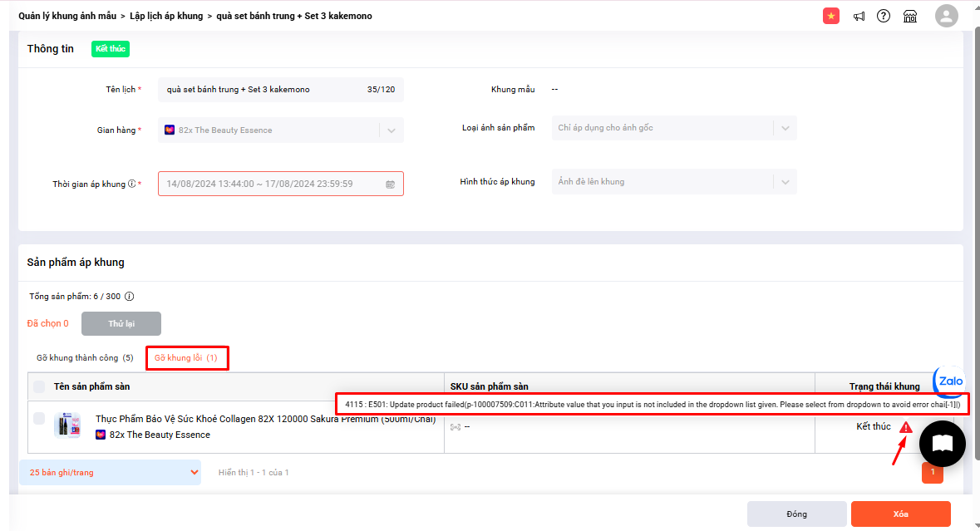Click the store shop icon in header

[909, 16]
